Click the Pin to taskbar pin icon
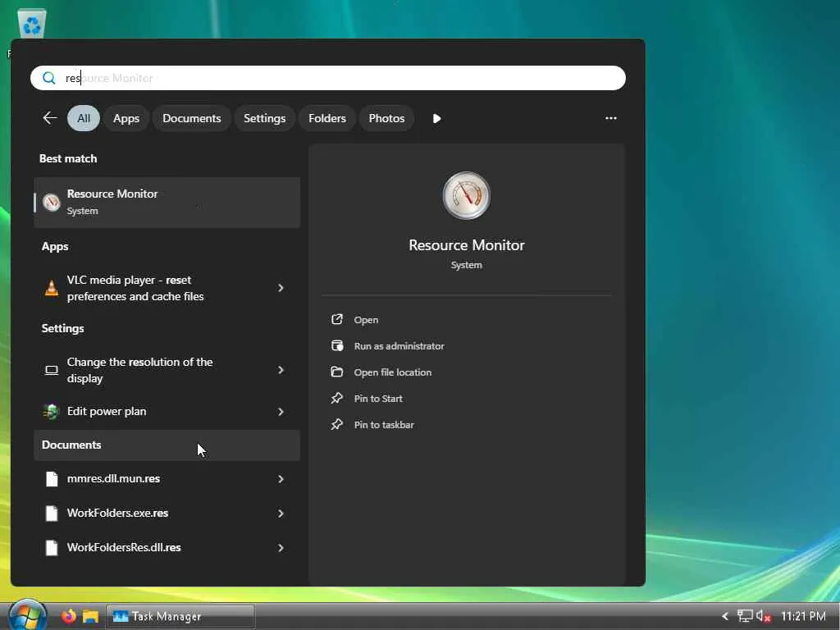Viewport: 840px width, 630px height. pos(337,424)
